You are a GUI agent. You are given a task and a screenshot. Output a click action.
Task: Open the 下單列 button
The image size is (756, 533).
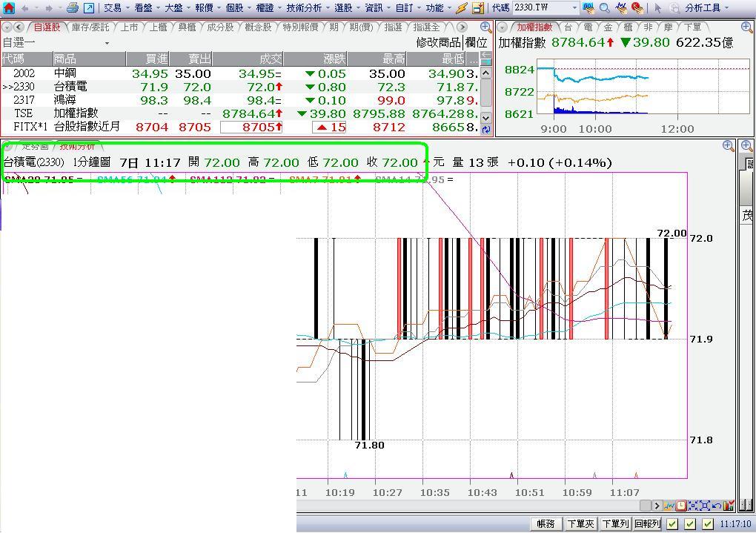click(615, 524)
